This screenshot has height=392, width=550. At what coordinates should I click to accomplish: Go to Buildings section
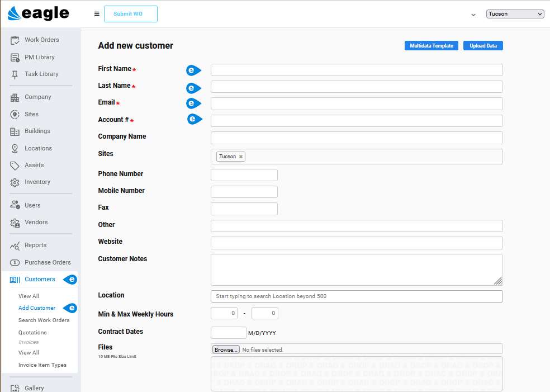37,131
